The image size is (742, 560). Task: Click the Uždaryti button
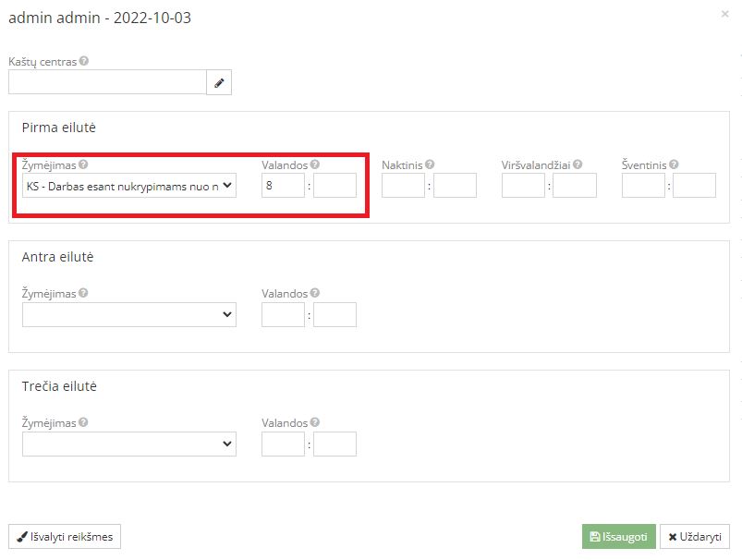695,537
